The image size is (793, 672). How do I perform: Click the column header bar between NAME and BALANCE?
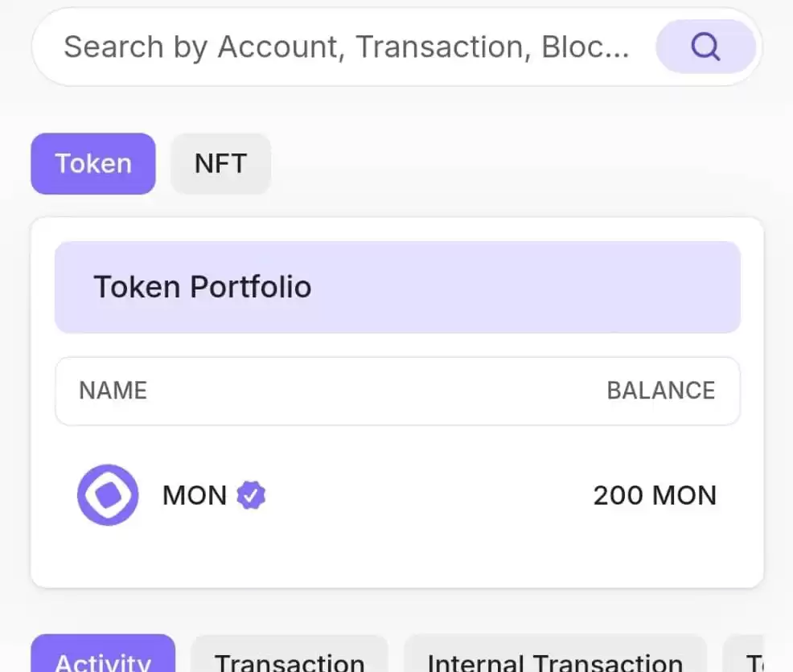tap(376, 391)
